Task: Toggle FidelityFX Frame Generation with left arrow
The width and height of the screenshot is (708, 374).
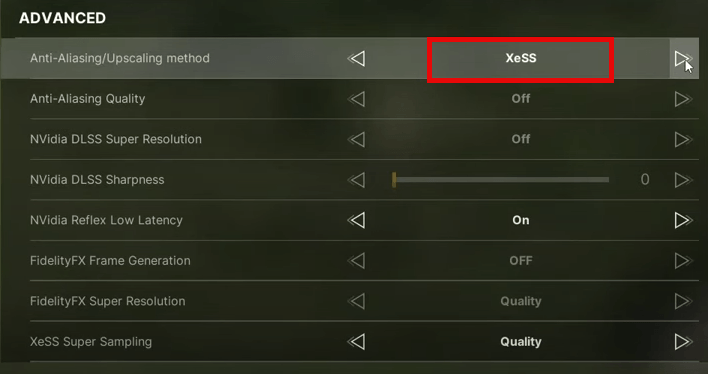Action: pos(357,261)
